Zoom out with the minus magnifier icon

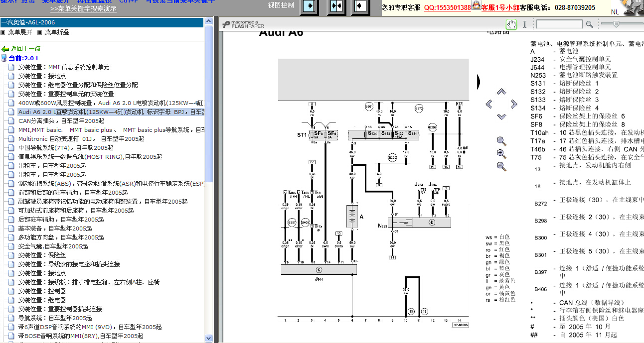click(502, 166)
